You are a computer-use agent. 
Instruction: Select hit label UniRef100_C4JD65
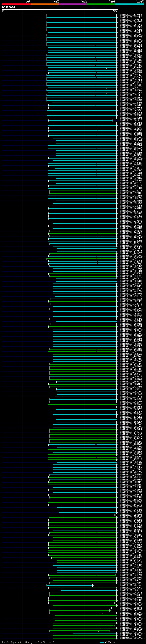pos(131,588)
